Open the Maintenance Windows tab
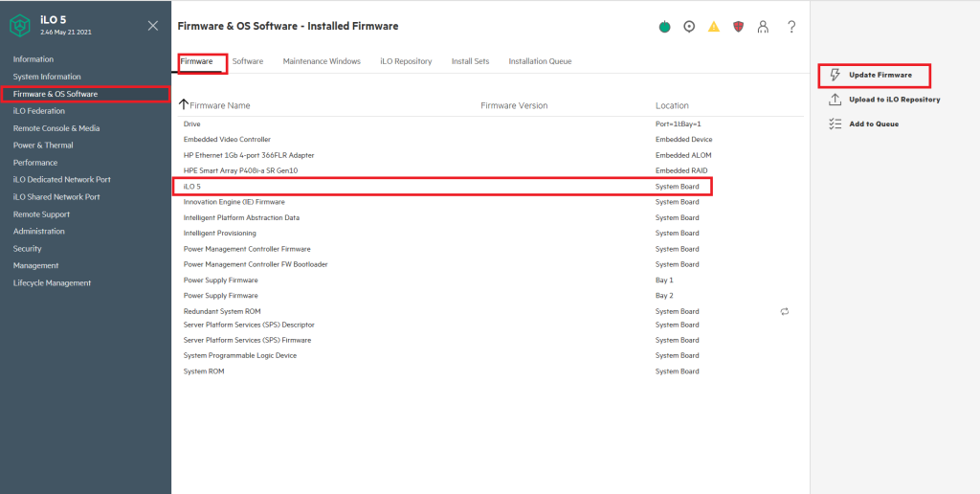 click(322, 61)
